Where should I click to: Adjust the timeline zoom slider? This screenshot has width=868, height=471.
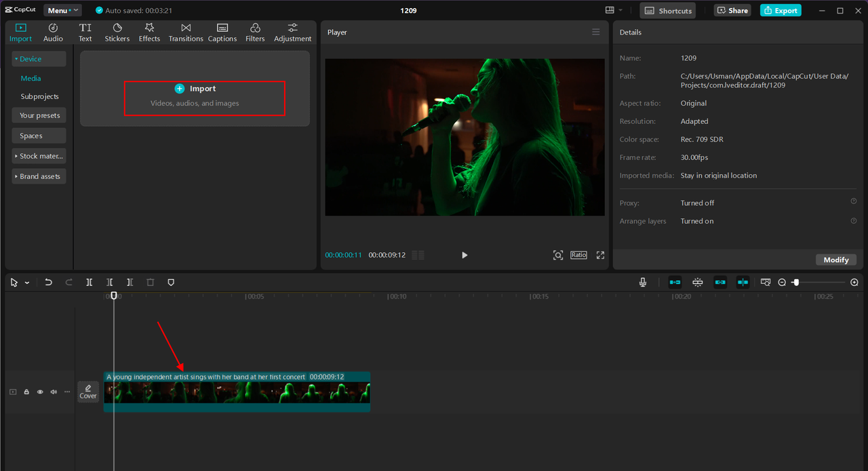(x=796, y=282)
